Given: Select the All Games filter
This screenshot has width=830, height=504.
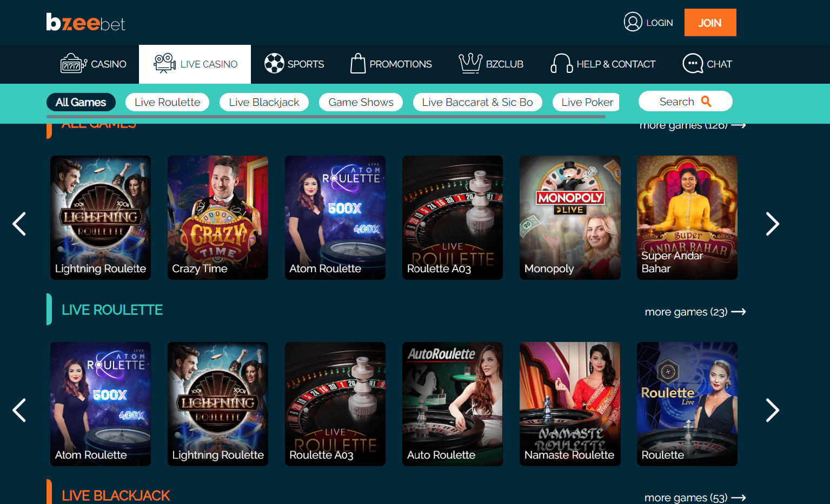Looking at the screenshot, I should point(81,102).
